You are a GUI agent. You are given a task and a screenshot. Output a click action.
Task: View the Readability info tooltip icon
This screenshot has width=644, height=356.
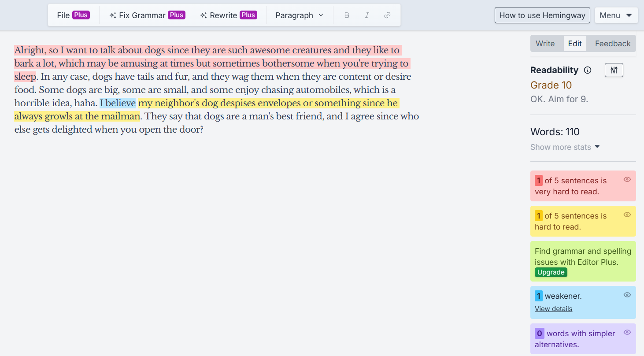588,70
